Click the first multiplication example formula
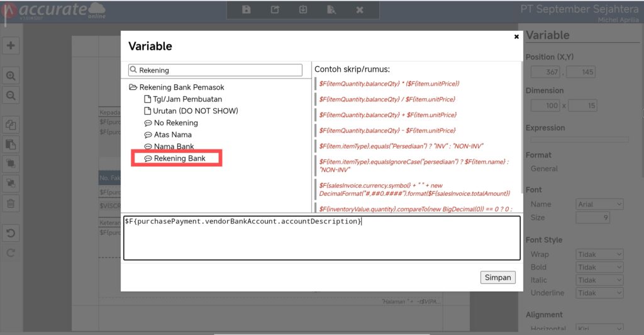This screenshot has width=644, height=335. [x=389, y=84]
